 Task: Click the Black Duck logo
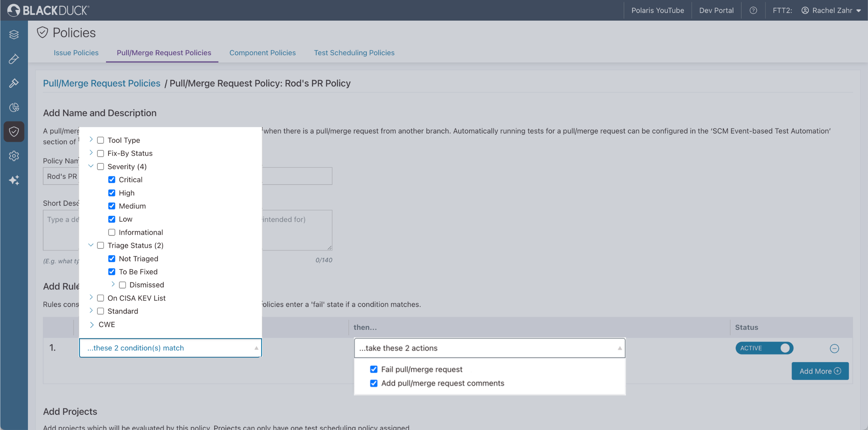pos(48,10)
